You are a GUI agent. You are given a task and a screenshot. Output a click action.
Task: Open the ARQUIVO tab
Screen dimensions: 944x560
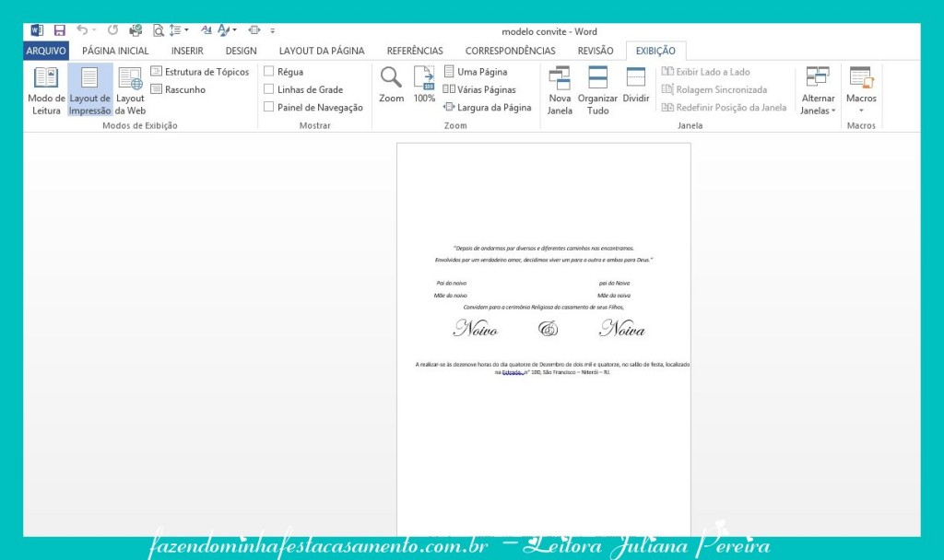pos(46,51)
